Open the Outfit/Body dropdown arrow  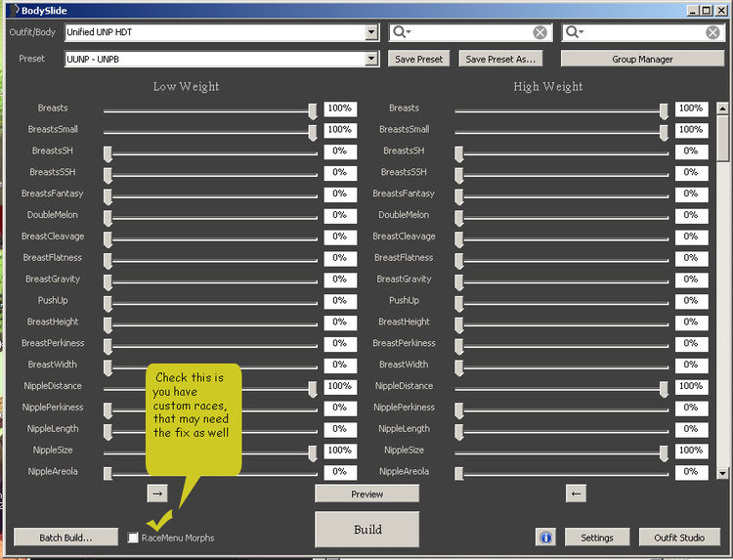tap(371, 32)
